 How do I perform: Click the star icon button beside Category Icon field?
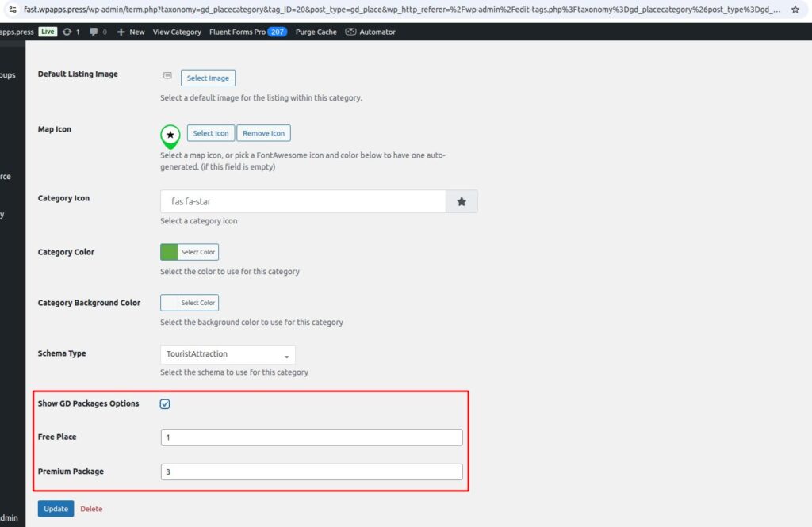point(462,202)
